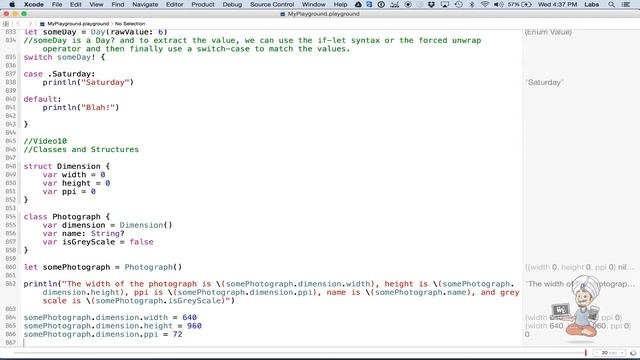
Task: Open the Debug menu
Action: (x=232, y=4)
